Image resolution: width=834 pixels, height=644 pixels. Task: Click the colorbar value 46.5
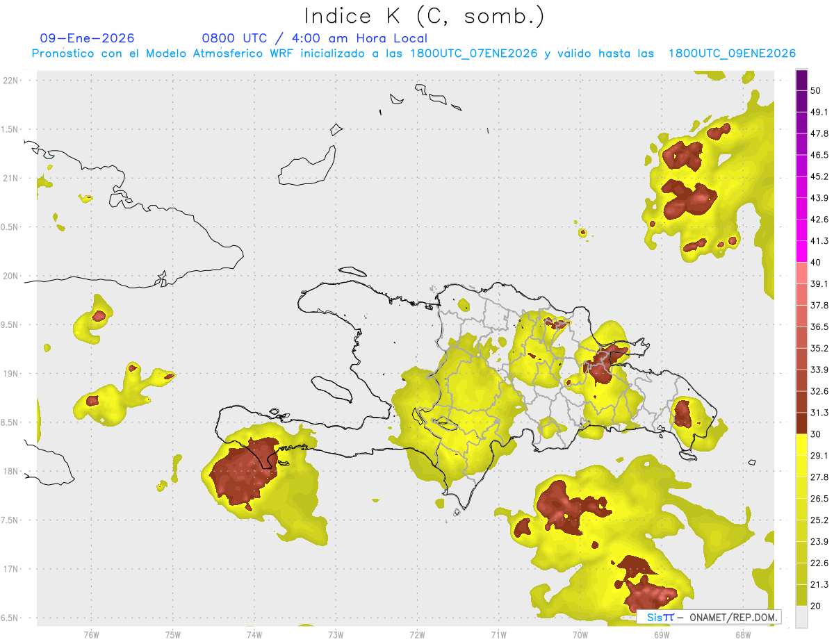point(819,155)
